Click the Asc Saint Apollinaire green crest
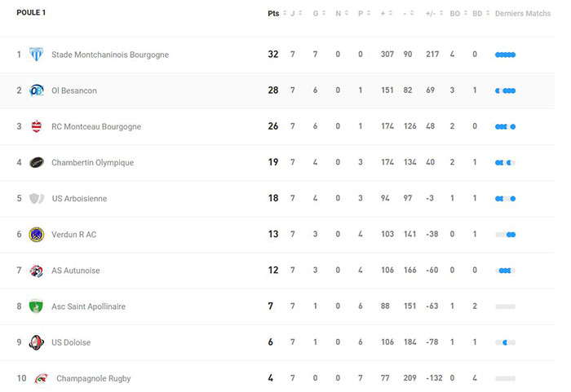The image size is (571, 392). [36, 306]
